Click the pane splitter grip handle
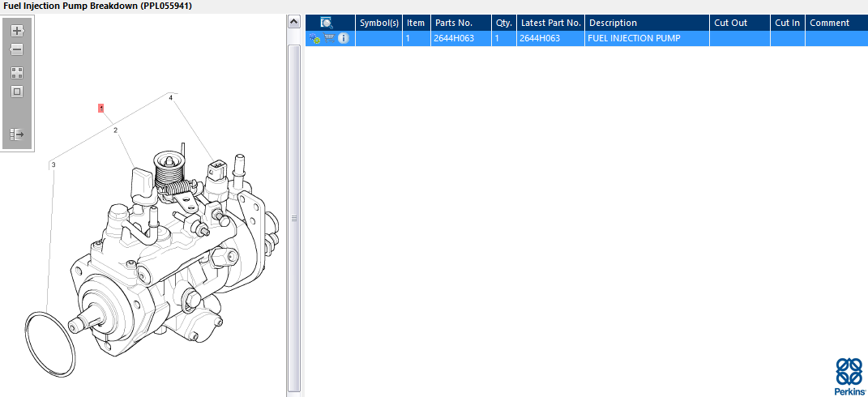Image resolution: width=868 pixels, height=397 pixels. 294,218
